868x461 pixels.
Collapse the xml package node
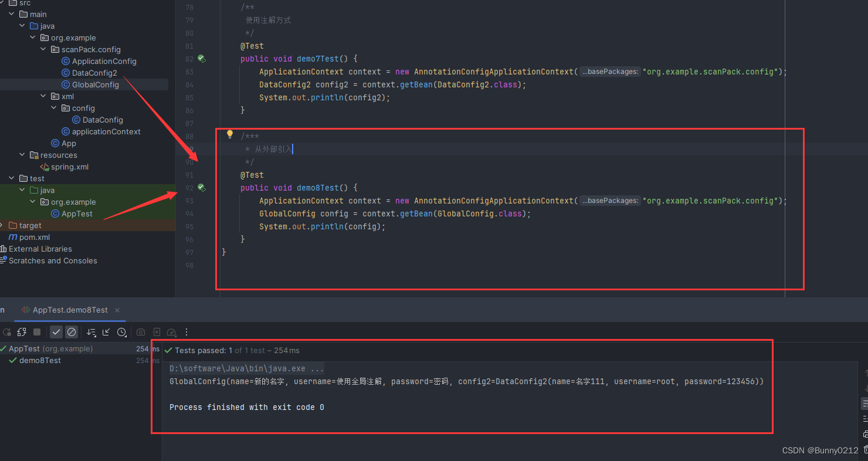pyautogui.click(x=43, y=96)
